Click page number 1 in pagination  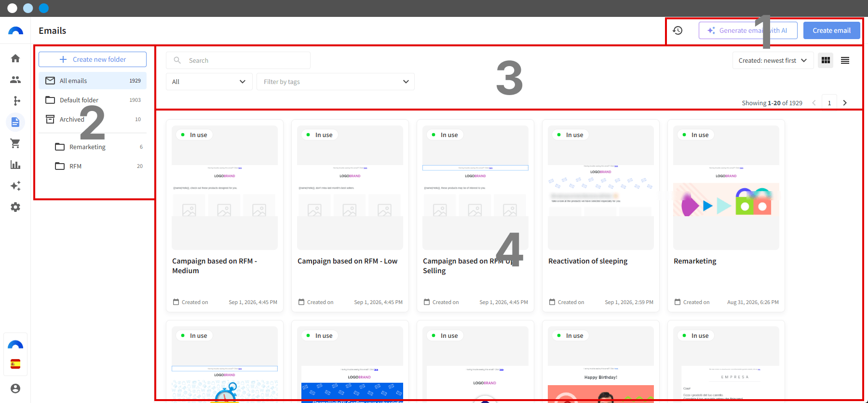pyautogui.click(x=829, y=103)
